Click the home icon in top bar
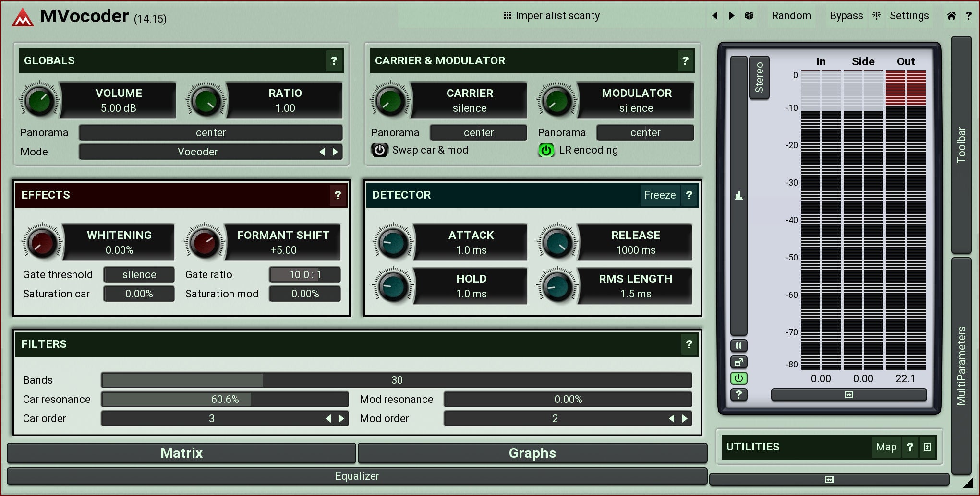The width and height of the screenshot is (980, 496). pyautogui.click(x=951, y=16)
